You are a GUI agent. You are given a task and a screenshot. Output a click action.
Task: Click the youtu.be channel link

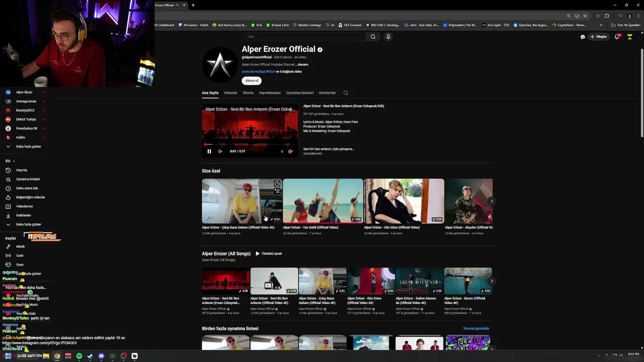(258, 71)
